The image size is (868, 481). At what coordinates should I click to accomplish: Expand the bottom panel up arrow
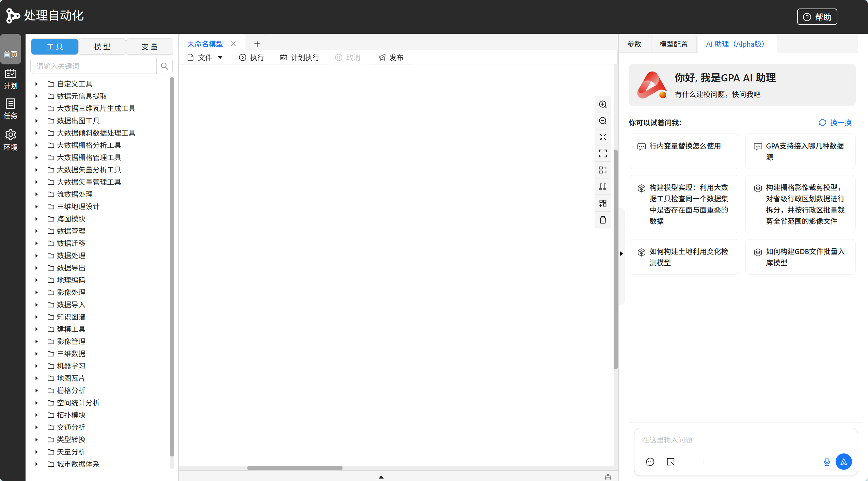point(381,477)
